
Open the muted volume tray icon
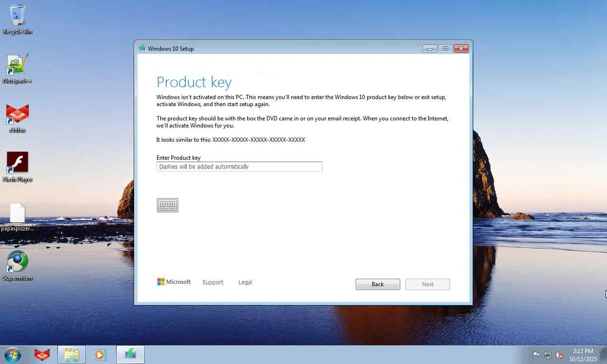pos(560,355)
